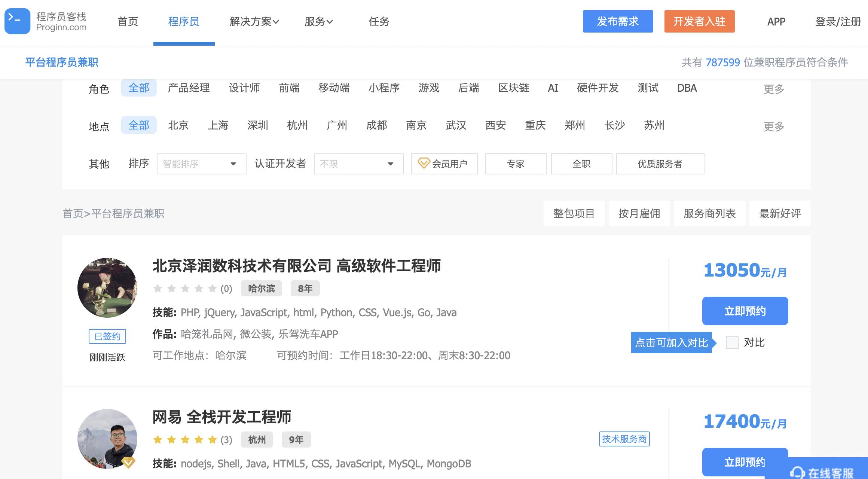Switch to the 按月雇佣 listing tab
Viewport: 868px width, 479px height.
(x=639, y=213)
